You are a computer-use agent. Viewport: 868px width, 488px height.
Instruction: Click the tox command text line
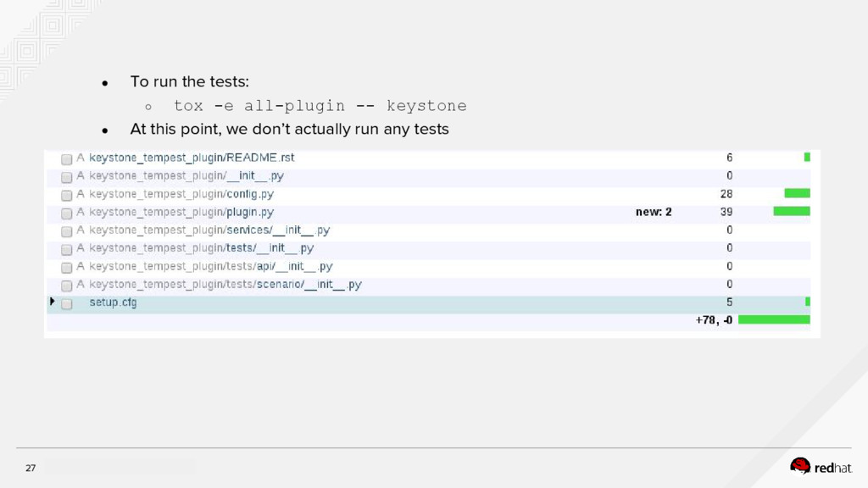320,106
